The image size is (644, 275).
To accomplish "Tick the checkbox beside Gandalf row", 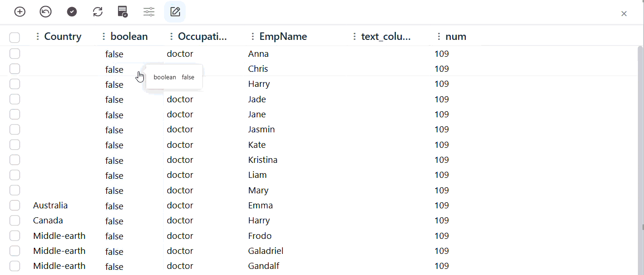I will click(15, 266).
